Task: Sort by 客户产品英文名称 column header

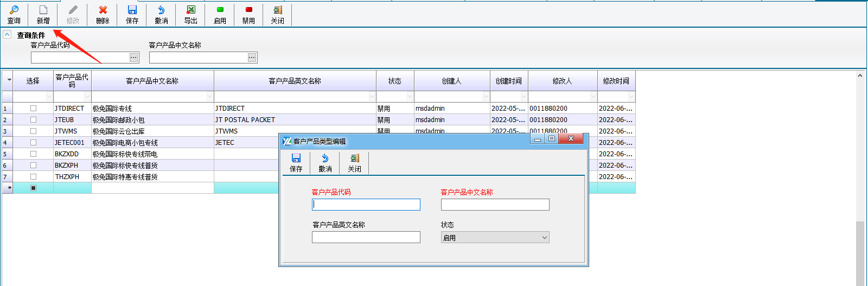Action: [295, 81]
